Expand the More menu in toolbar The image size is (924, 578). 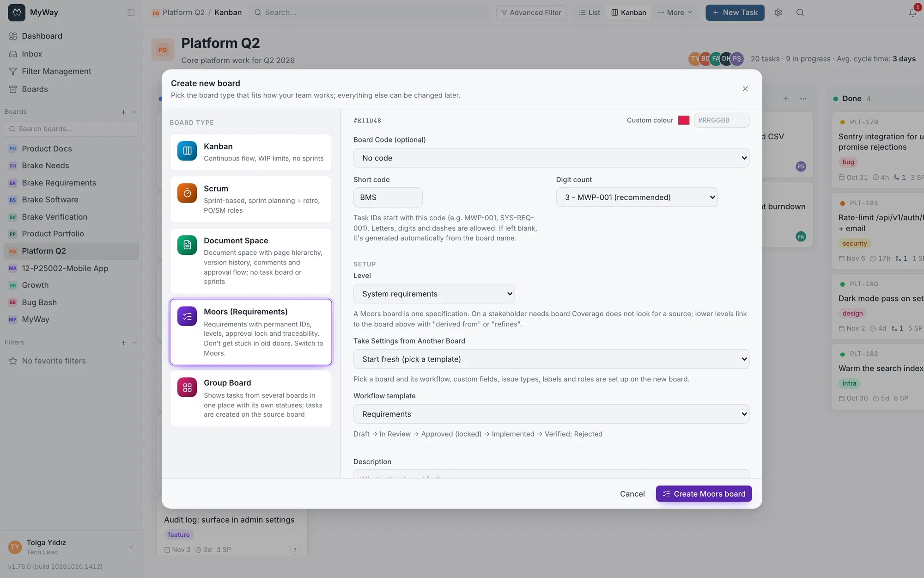(675, 12)
